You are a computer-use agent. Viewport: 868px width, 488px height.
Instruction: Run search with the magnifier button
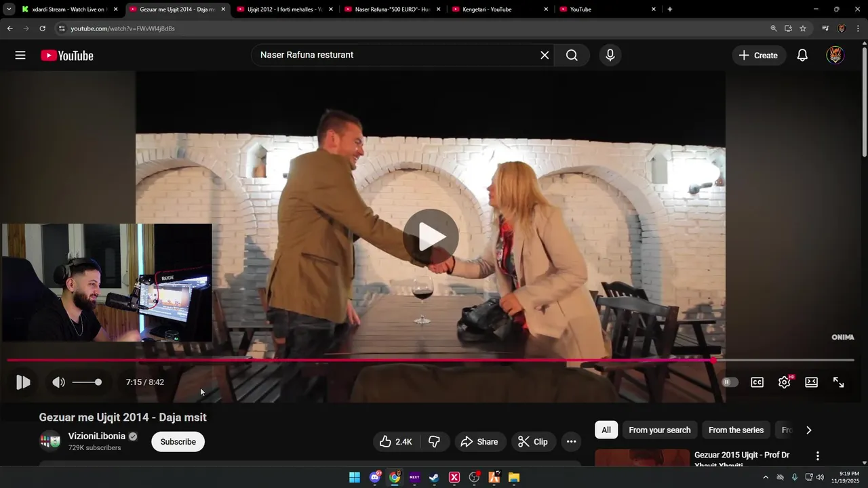[x=572, y=56]
